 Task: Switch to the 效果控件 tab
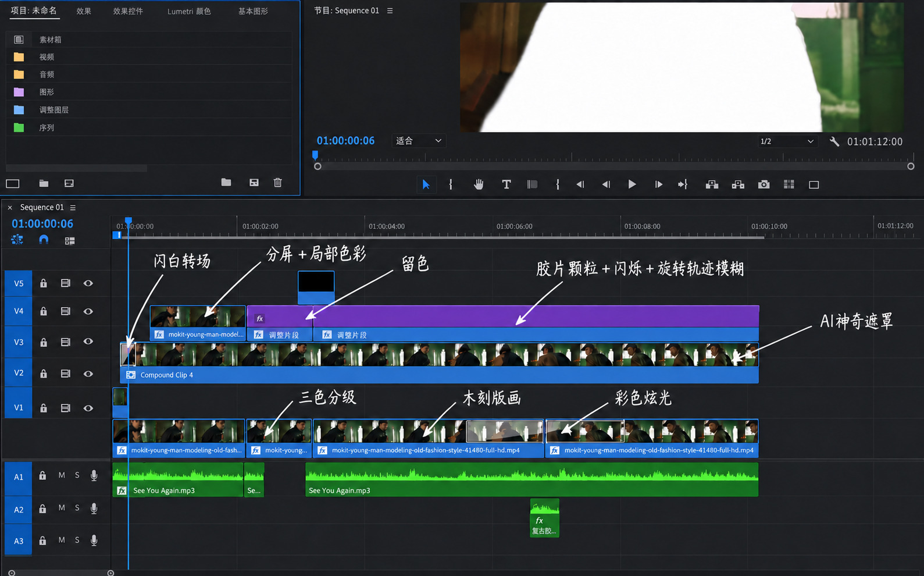click(x=128, y=11)
